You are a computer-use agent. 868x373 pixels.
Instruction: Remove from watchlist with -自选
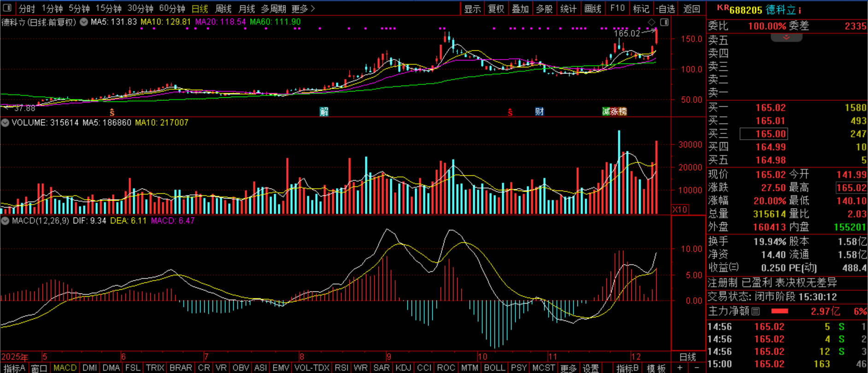665,8
